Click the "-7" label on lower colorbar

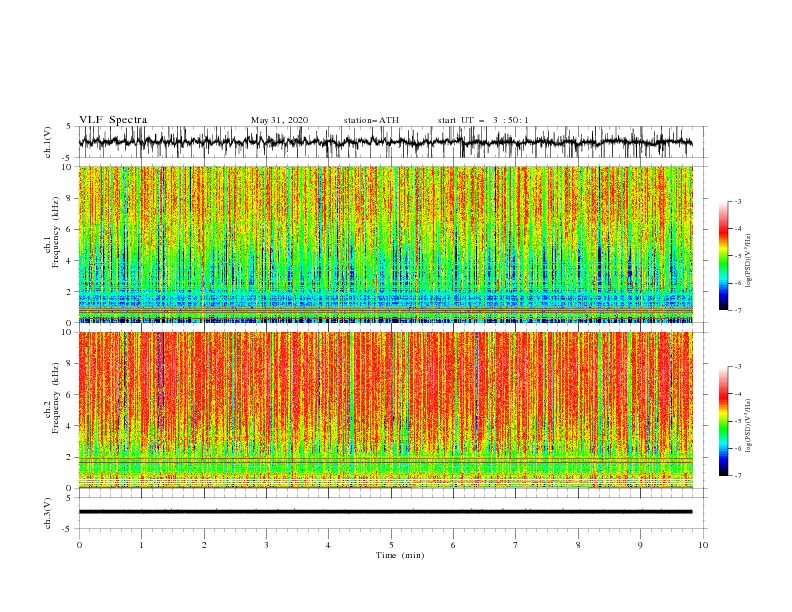coord(738,476)
